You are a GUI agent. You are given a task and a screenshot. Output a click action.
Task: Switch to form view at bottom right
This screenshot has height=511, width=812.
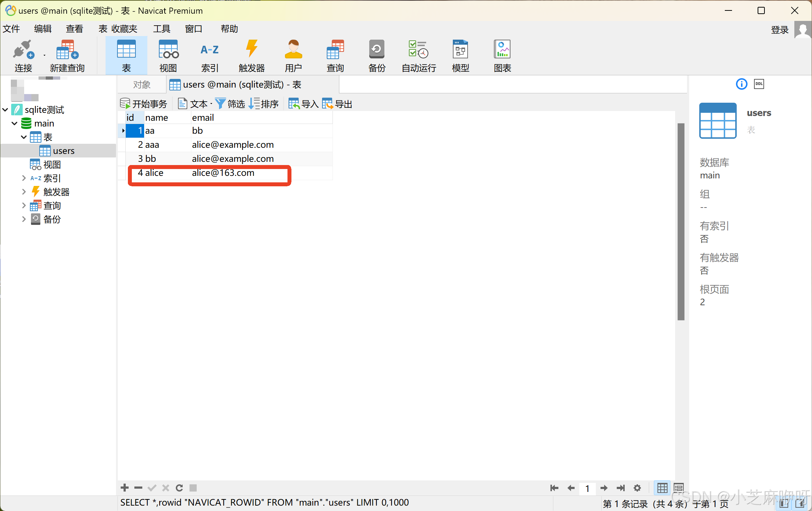[x=678, y=488]
